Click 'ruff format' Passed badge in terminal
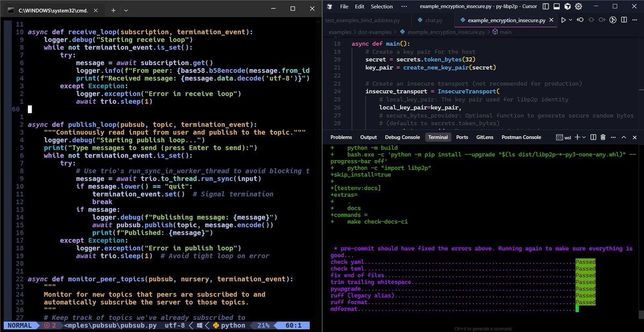This screenshot has height=332, width=644. pos(585,302)
